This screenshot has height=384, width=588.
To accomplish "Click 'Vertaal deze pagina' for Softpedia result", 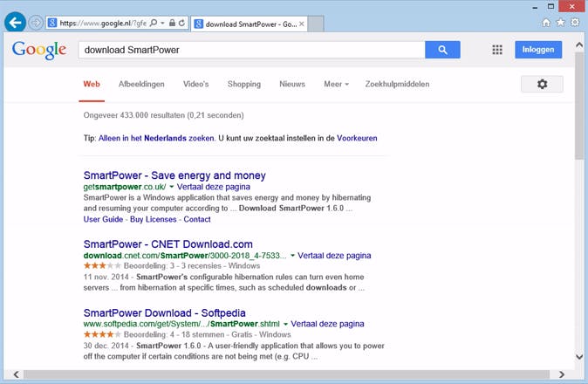I will coord(327,324).
